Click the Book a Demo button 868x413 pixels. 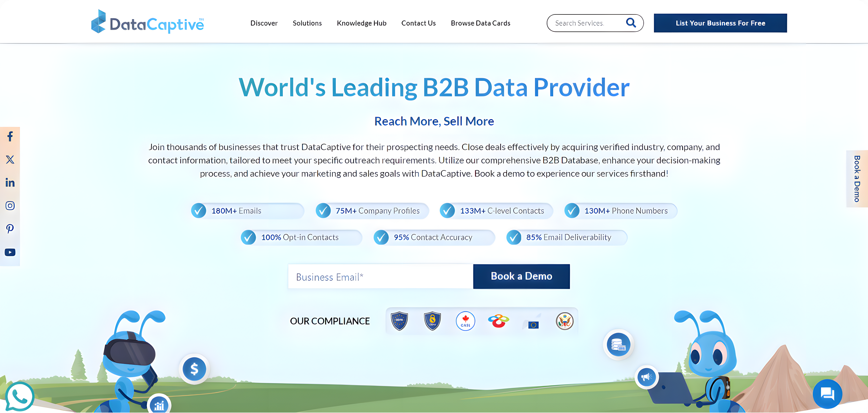coord(521,276)
